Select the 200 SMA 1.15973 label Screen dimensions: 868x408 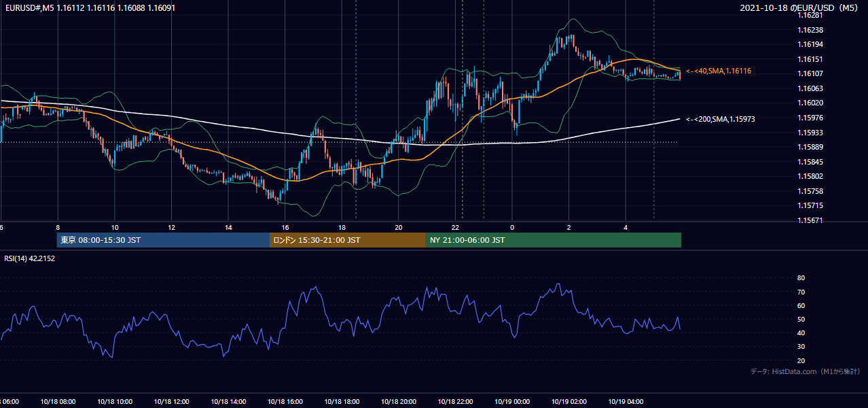coord(721,119)
